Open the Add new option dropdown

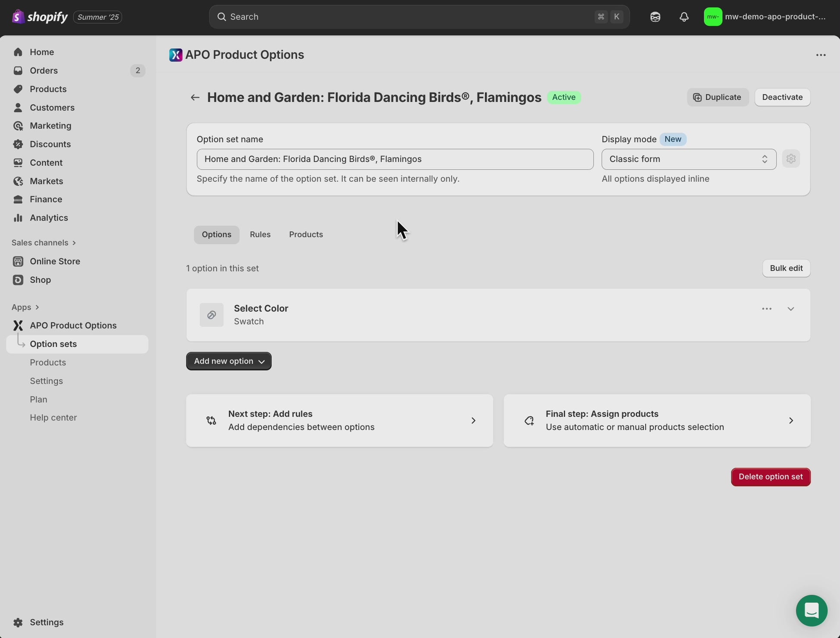coord(229,361)
